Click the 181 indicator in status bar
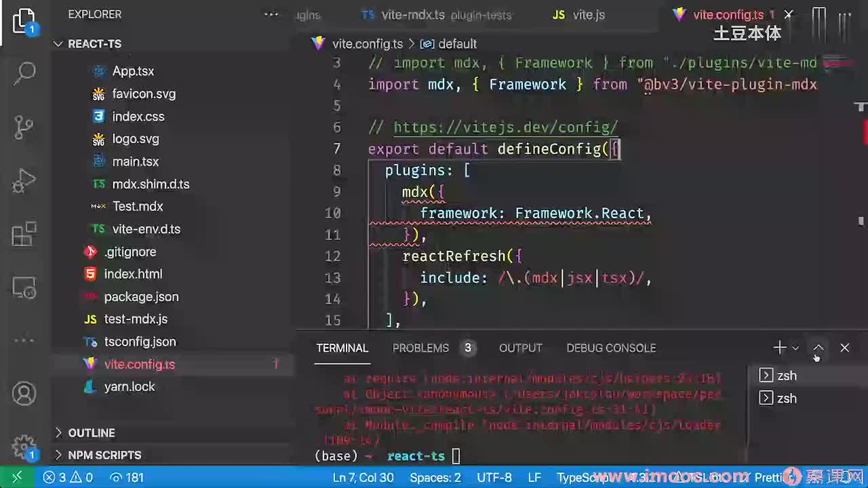Image resolution: width=868 pixels, height=488 pixels. point(127,477)
